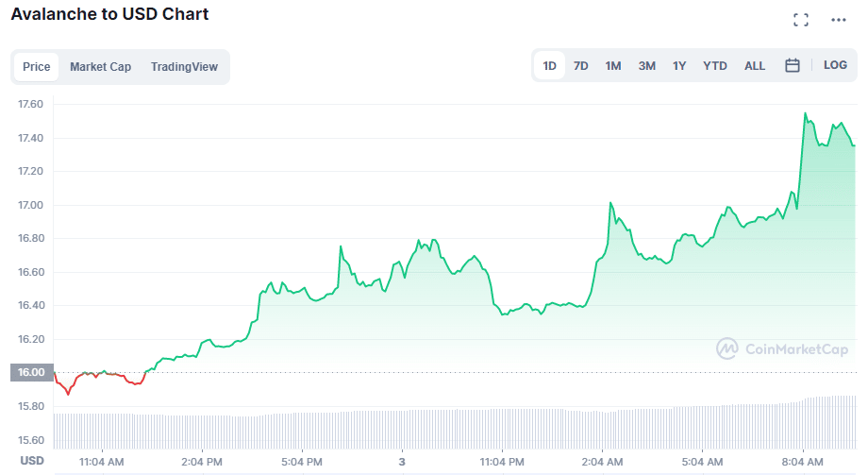Select the 1D time range
The image size is (868, 475).
(549, 66)
